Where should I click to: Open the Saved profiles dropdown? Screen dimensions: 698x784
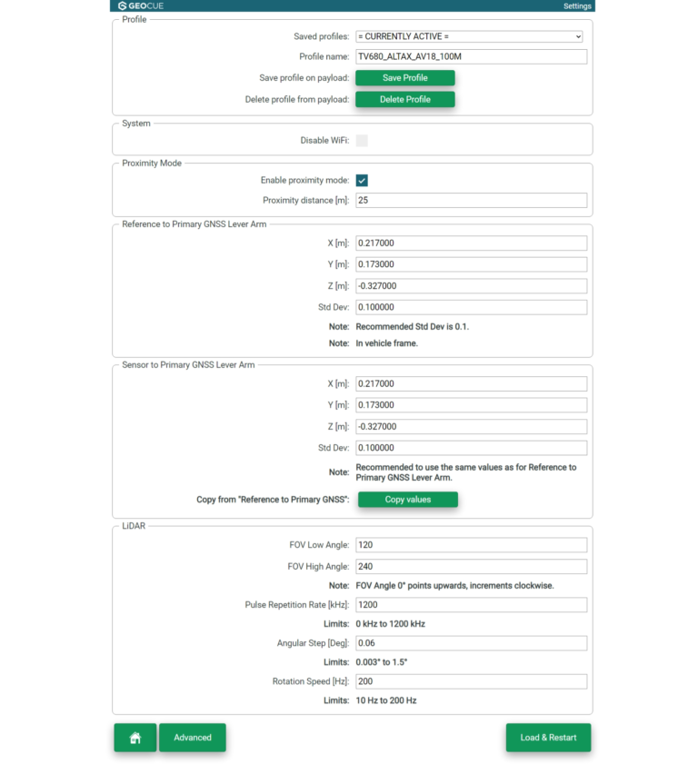pos(469,36)
